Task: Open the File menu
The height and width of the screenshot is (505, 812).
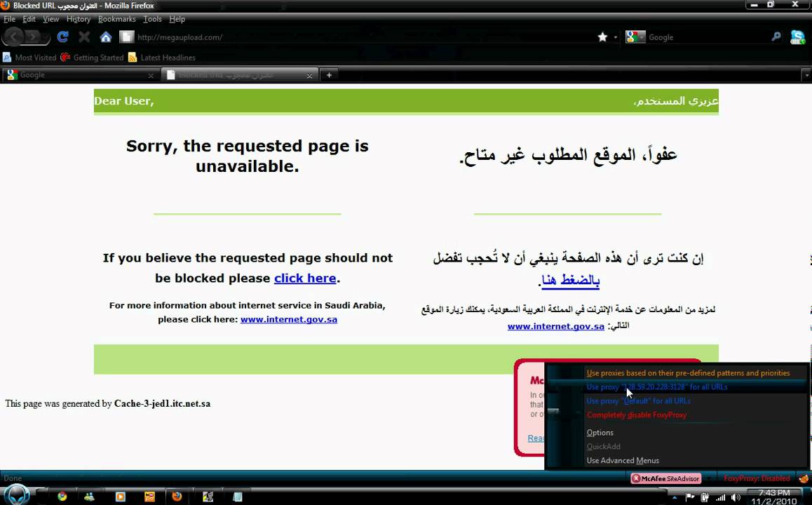Action: tap(9, 19)
